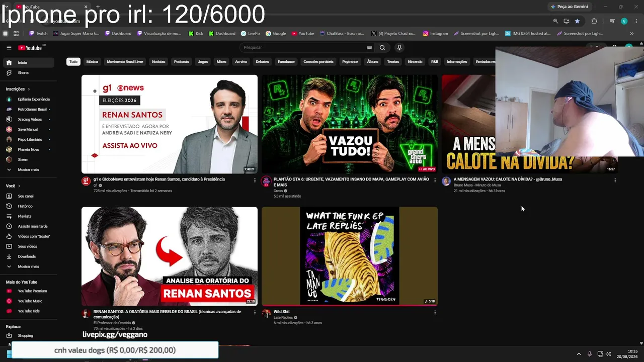Open options menu for PLANTÃO GTA 6 video
The height and width of the screenshot is (362, 644).
coord(435,180)
